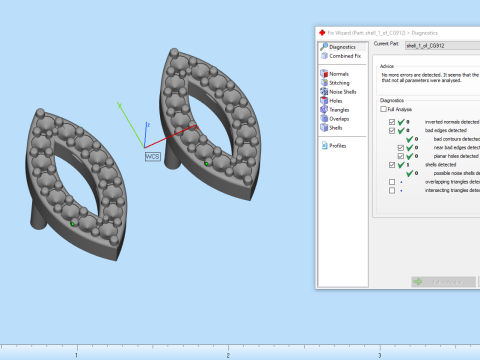This screenshot has height=360, width=480.
Task: Toggle bad edges detected checkbox
Action: pyautogui.click(x=392, y=130)
